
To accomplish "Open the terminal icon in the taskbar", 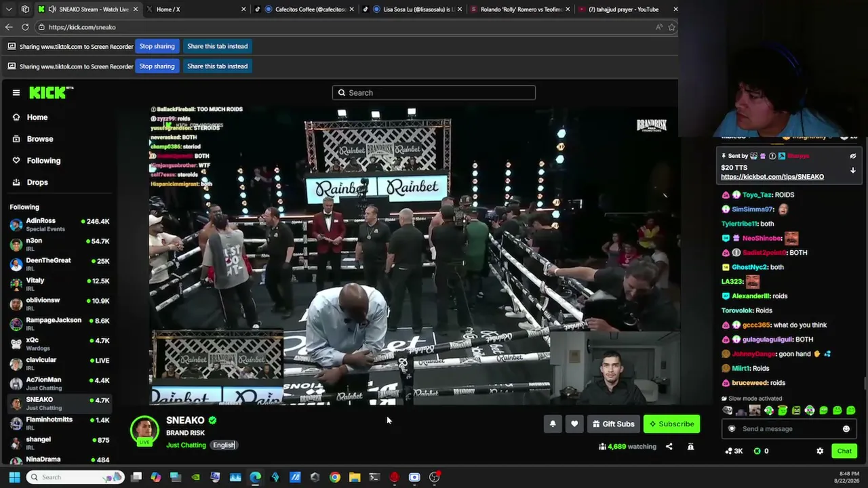I will 374,477.
